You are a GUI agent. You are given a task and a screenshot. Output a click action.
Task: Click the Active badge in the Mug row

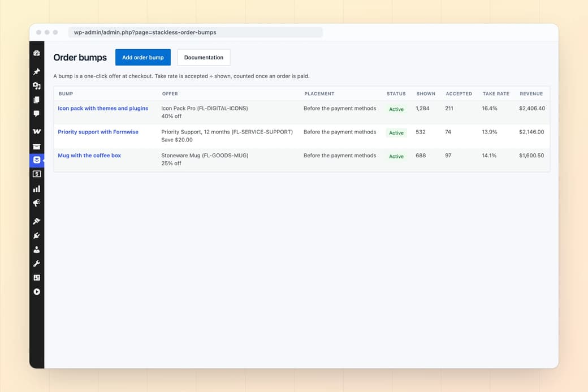click(x=396, y=157)
